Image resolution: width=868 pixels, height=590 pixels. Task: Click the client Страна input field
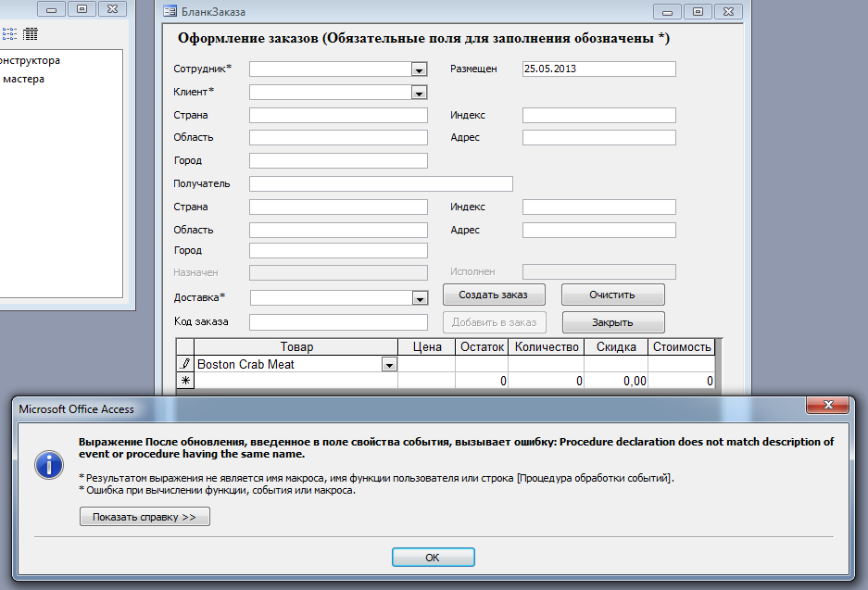(338, 115)
